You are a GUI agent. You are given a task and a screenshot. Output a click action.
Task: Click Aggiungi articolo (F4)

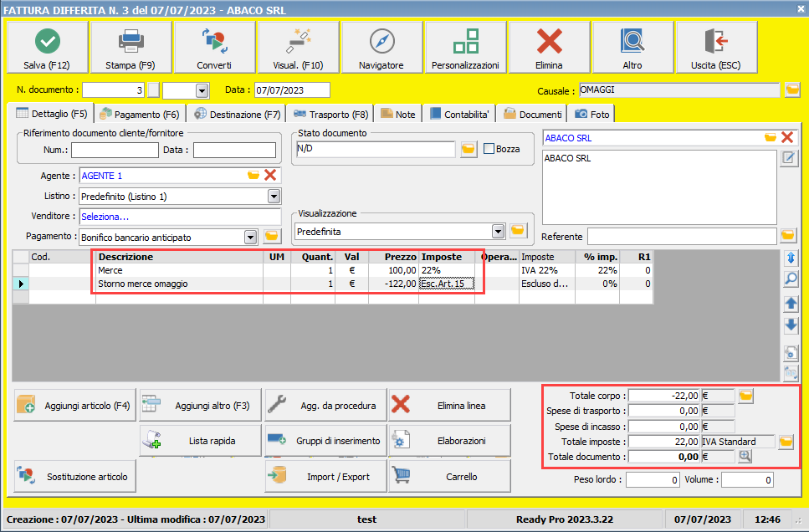(x=74, y=405)
